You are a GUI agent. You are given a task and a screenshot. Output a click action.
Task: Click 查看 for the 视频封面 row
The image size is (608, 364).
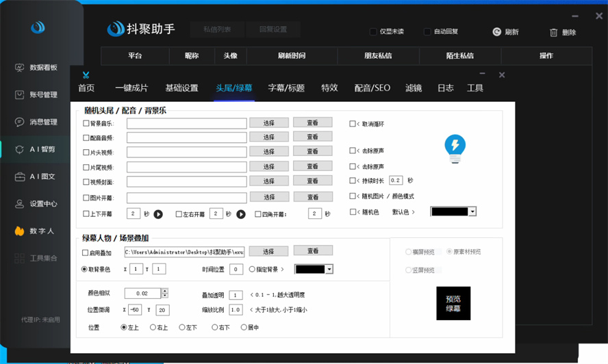312,181
